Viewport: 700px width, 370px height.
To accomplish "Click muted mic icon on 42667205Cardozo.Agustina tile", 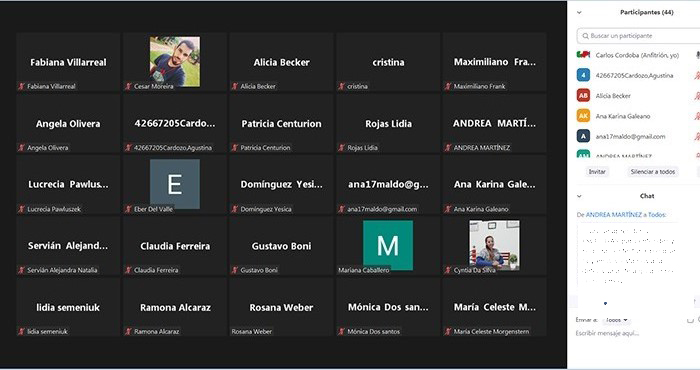I will [x=128, y=148].
